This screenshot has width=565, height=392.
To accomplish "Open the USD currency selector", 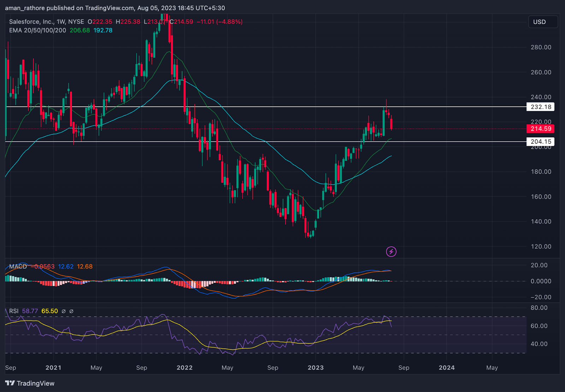I will 543,22.
